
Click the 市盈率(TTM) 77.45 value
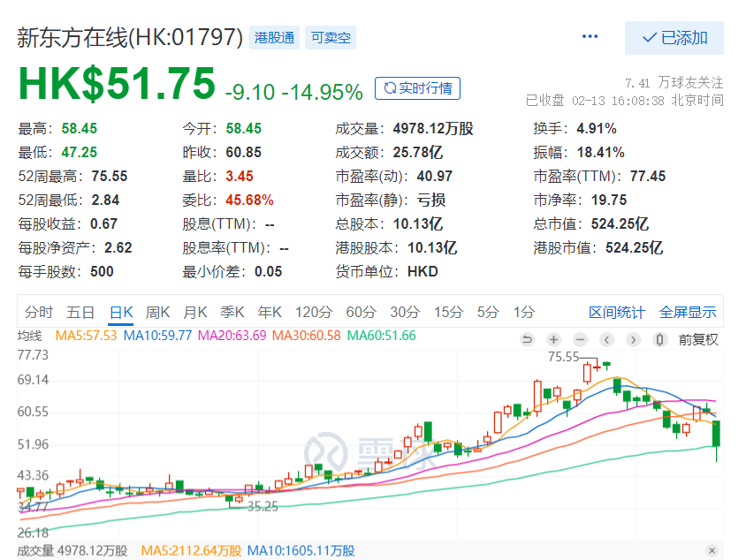pos(648,177)
